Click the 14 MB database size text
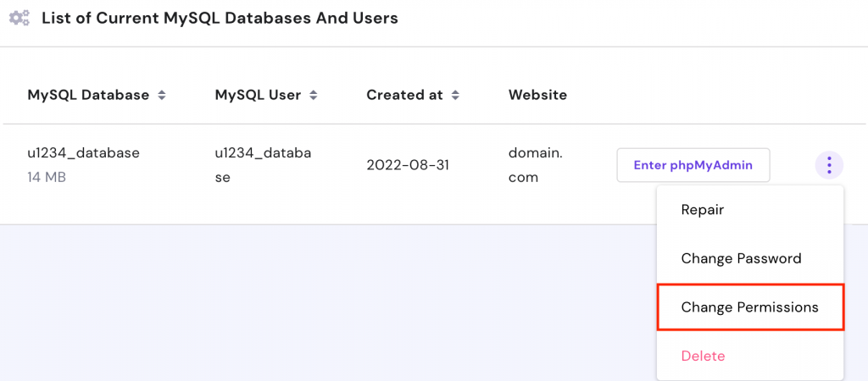 (x=47, y=178)
